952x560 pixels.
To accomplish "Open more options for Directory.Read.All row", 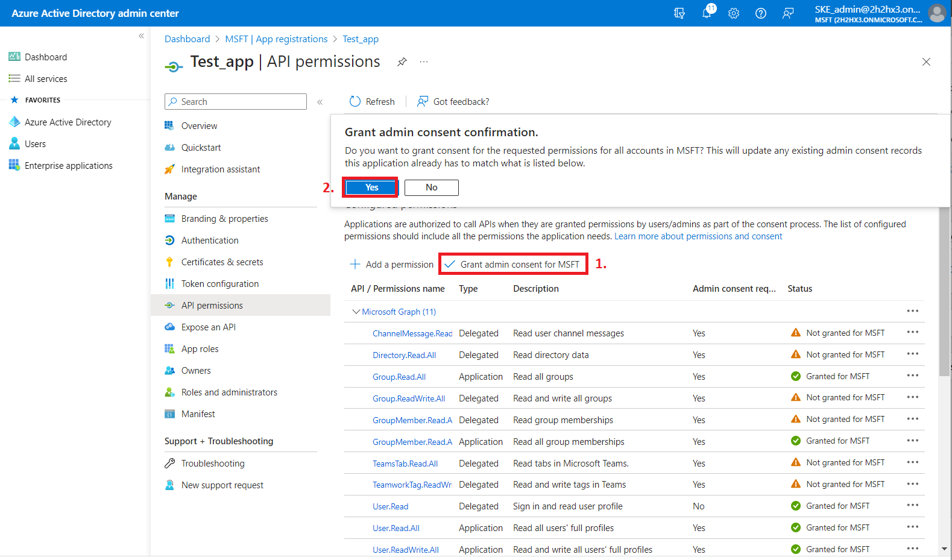I will click(912, 354).
